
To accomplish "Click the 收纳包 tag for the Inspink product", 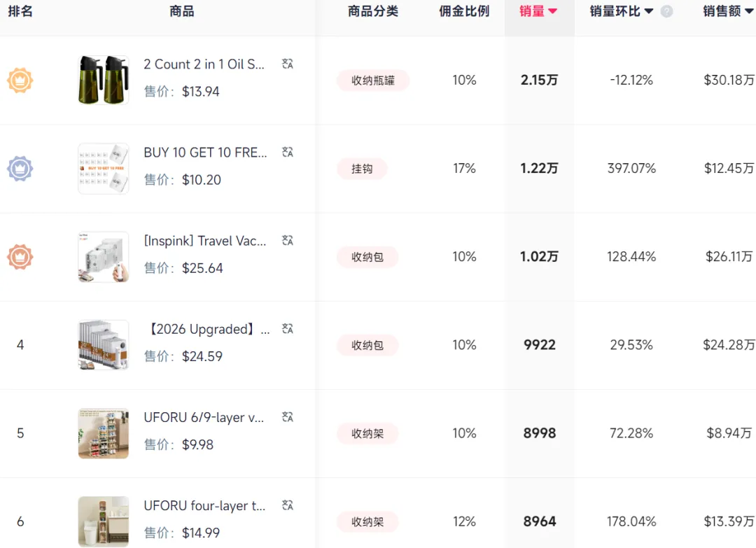I will 367,256.
